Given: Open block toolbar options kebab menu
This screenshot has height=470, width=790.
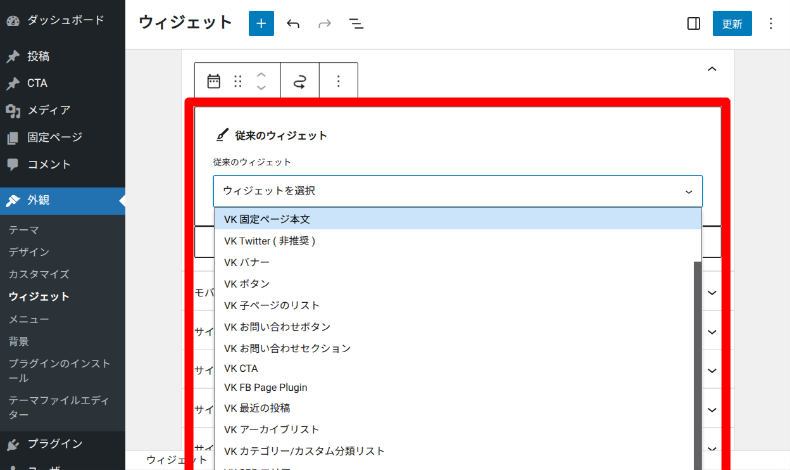Looking at the screenshot, I should pyautogui.click(x=339, y=81).
